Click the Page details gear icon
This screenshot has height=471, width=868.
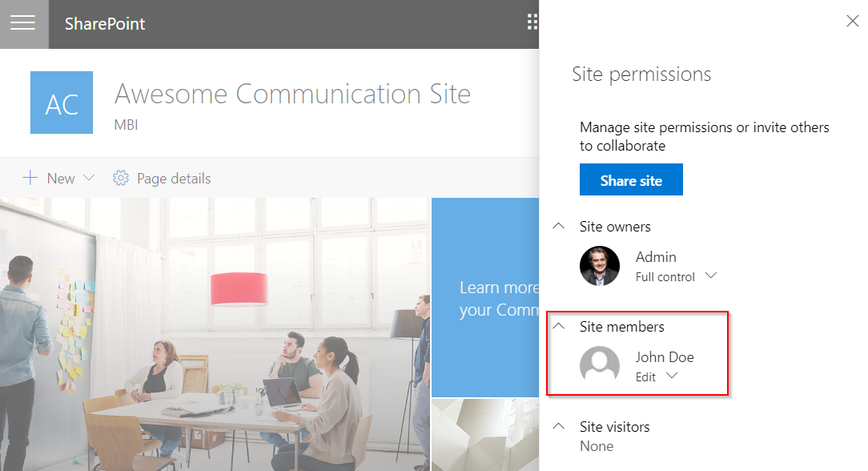tap(121, 178)
